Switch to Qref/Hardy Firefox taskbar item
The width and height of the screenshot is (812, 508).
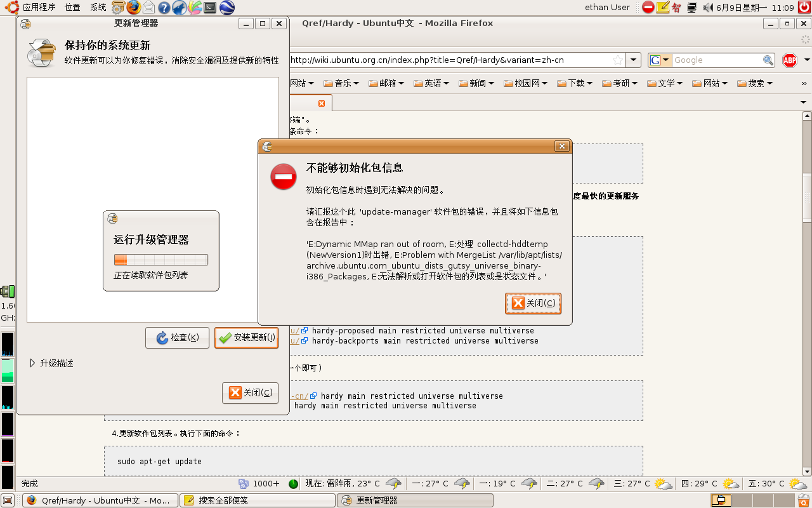pyautogui.click(x=100, y=500)
